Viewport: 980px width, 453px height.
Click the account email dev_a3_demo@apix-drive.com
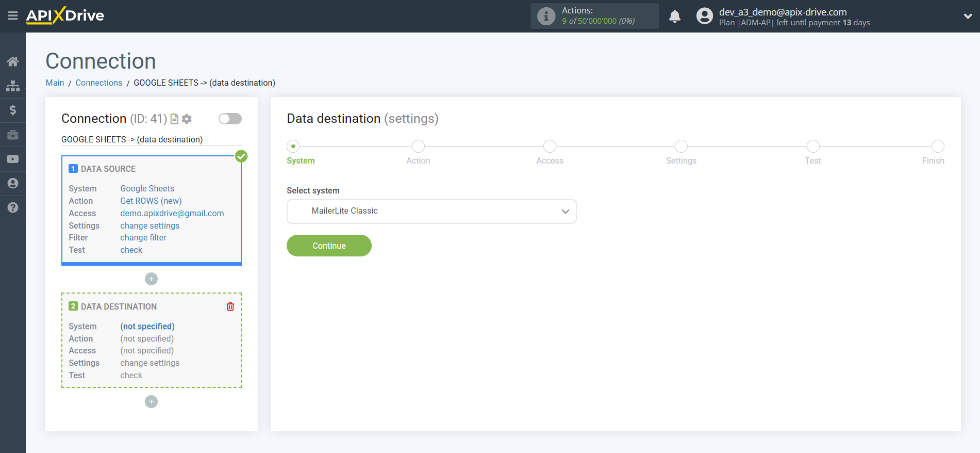click(783, 12)
